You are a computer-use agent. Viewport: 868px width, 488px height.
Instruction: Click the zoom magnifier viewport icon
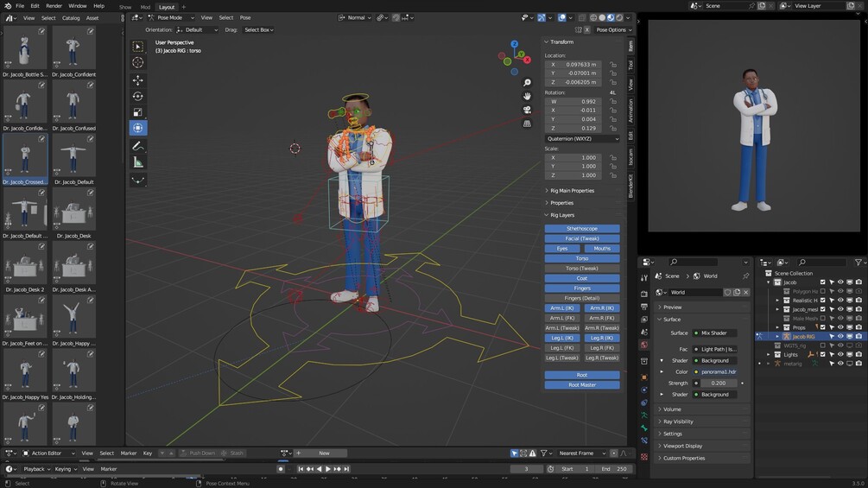pyautogui.click(x=527, y=83)
